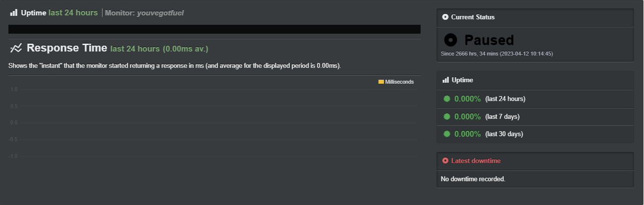Click the Response Time line chart icon
The height and width of the screenshot is (205, 644).
[x=16, y=48]
